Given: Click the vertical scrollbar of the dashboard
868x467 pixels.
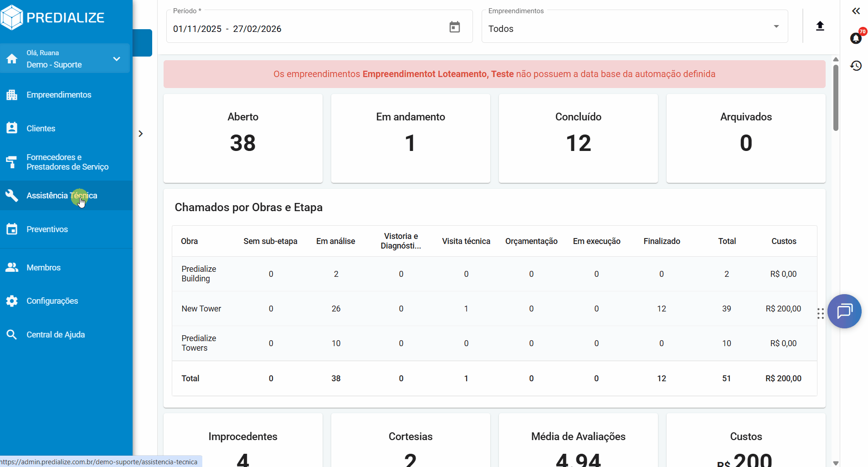Looking at the screenshot, I should click(836, 98).
